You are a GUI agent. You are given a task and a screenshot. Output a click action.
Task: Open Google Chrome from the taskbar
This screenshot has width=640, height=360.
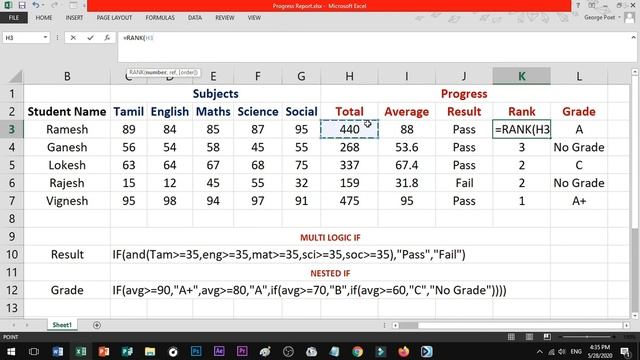(357, 351)
